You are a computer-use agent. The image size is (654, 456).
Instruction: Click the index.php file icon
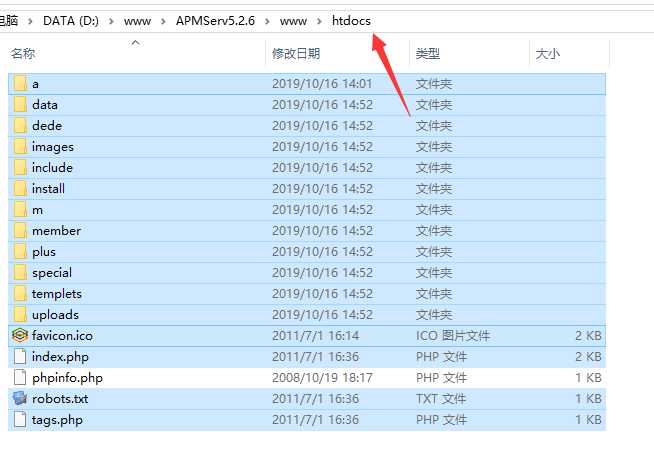click(x=20, y=357)
